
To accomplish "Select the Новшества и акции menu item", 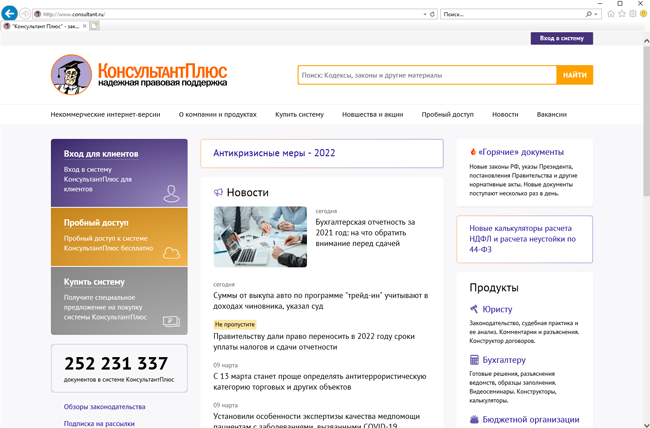I will click(x=372, y=115).
